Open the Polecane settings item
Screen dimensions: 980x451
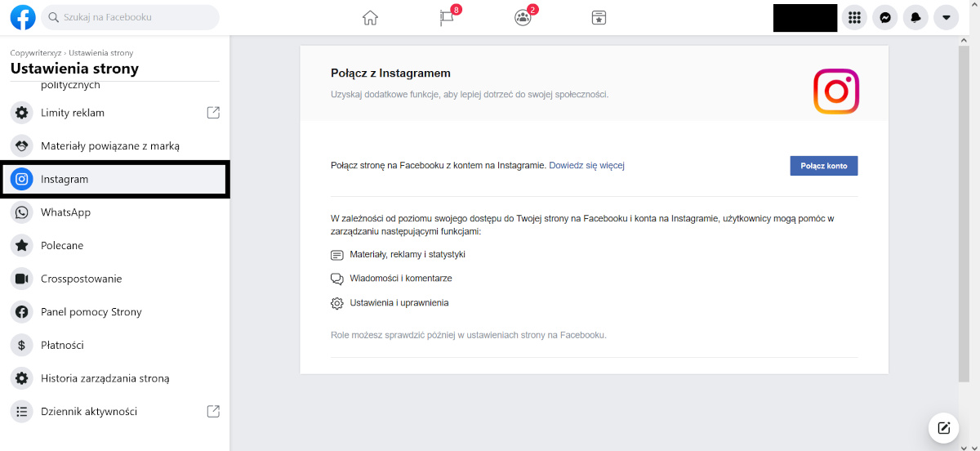coord(114,245)
